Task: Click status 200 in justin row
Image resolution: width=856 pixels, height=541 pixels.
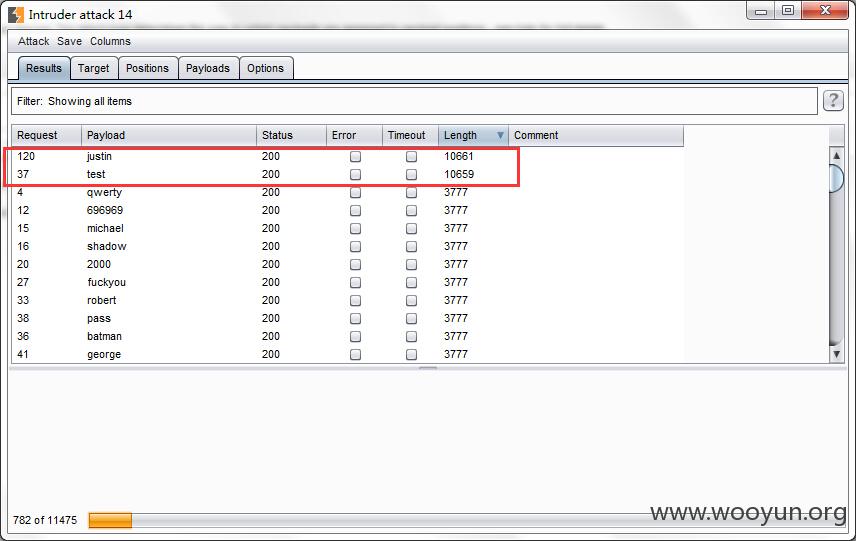Action: coord(271,156)
